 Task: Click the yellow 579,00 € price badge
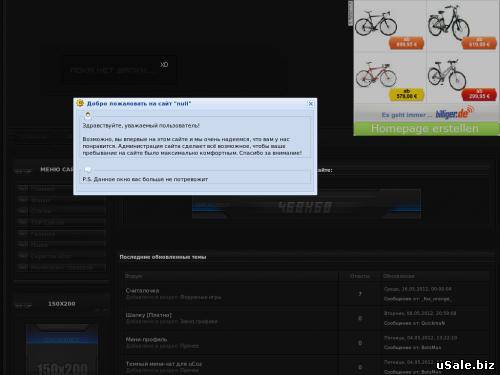click(x=407, y=94)
